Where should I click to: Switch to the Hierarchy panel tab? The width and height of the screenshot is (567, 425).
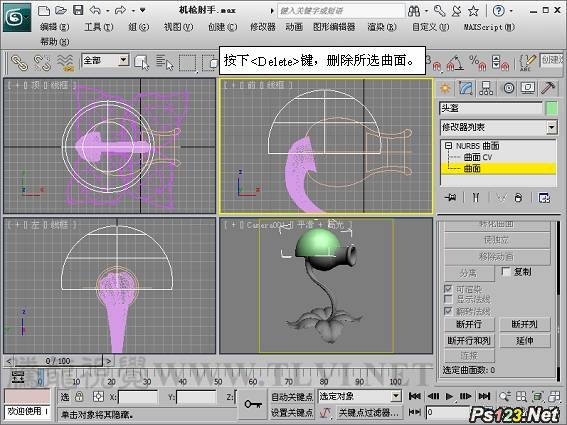coord(486,88)
